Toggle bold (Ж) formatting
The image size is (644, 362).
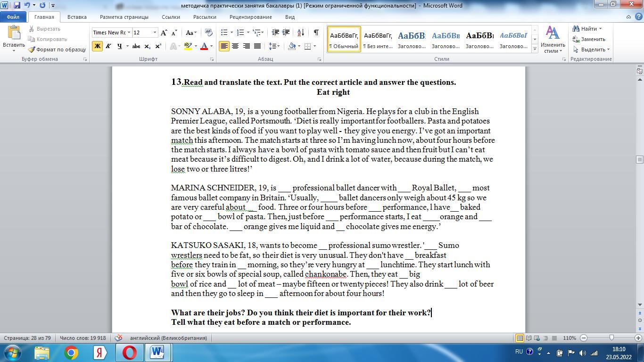(98, 46)
